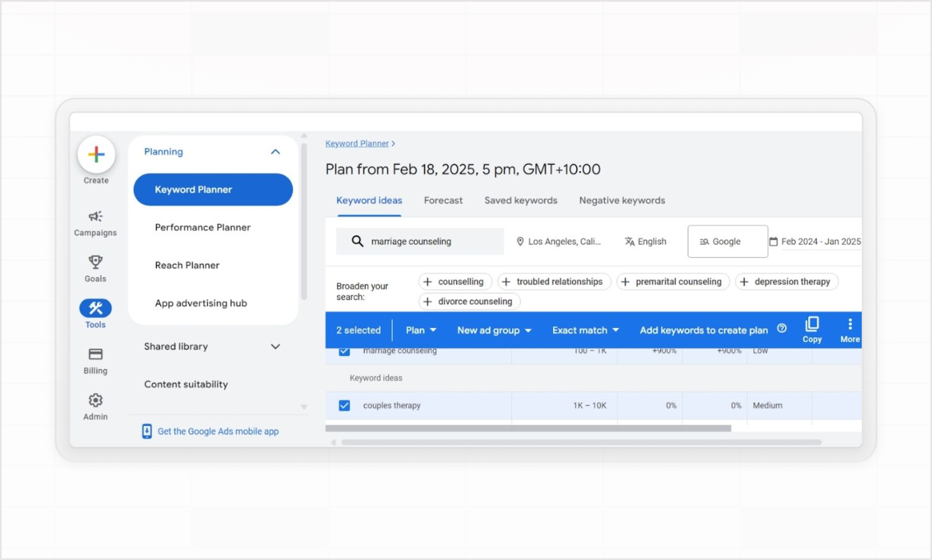Open the New ad group dropdown
Viewport: 932px width, 560px height.
[494, 330]
